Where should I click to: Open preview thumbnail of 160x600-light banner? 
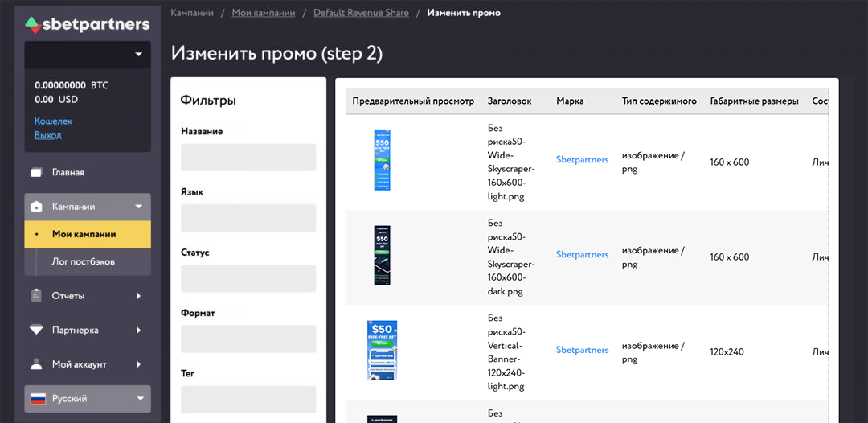click(x=382, y=161)
